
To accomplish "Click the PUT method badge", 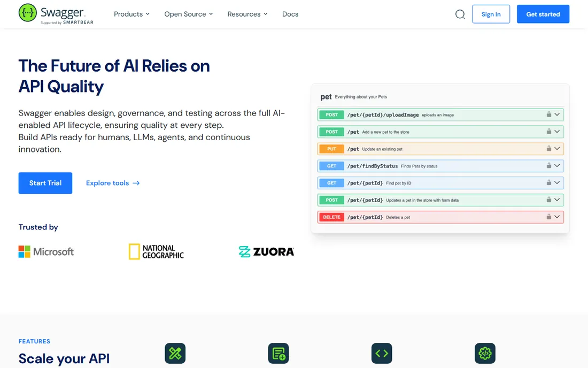I will pos(331,149).
